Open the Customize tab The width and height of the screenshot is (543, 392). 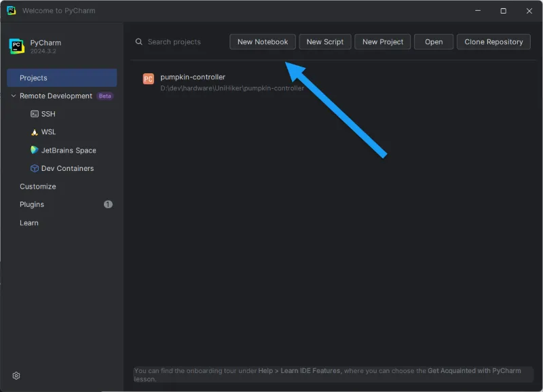[38, 187]
